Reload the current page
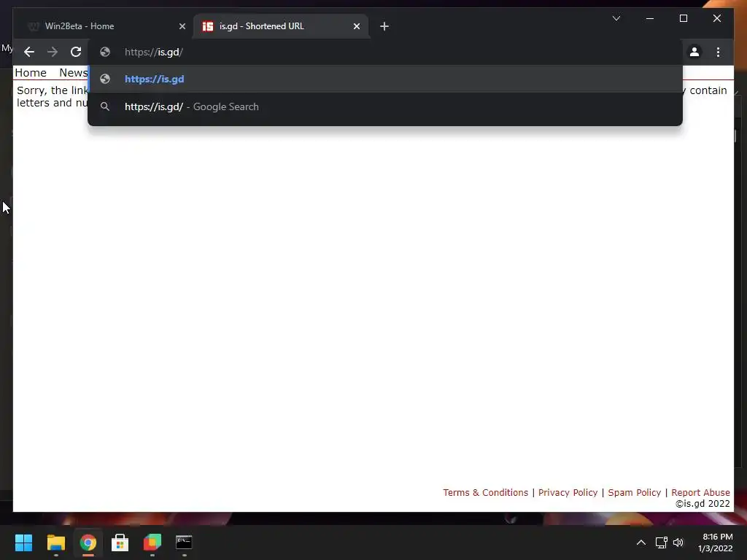 pos(76,52)
